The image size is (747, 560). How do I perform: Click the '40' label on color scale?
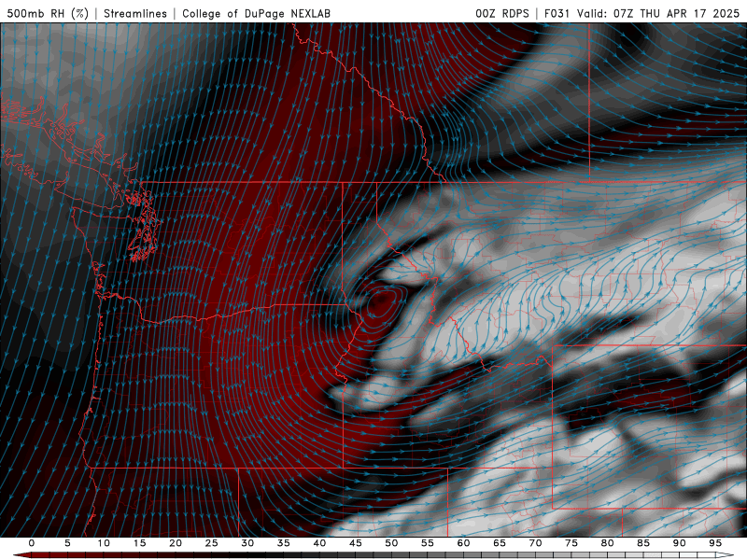(x=319, y=543)
